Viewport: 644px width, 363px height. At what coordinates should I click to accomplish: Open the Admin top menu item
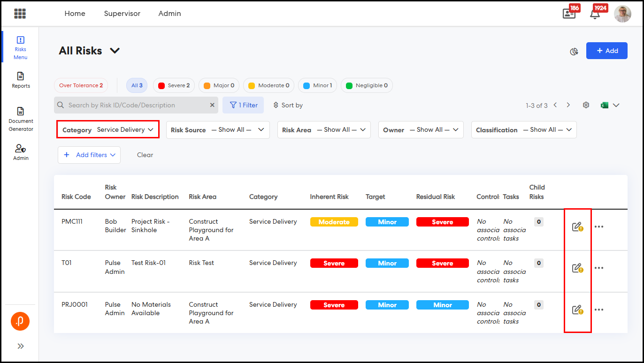(169, 14)
